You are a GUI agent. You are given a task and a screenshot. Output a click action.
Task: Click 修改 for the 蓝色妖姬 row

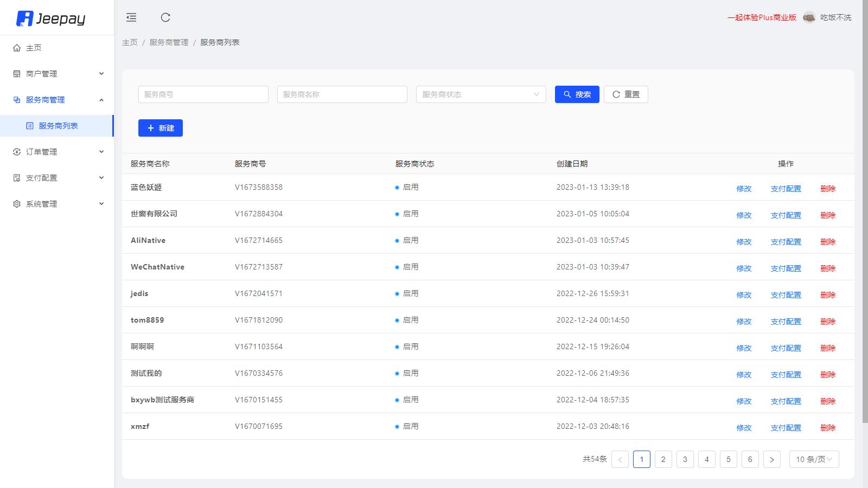click(744, 189)
